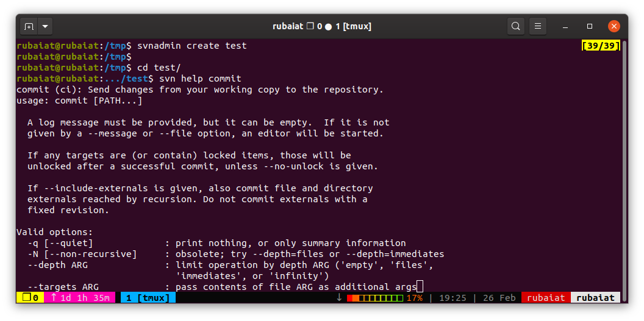Click the down arrow status icon
Viewport: 644px width, 321px height.
(339, 298)
